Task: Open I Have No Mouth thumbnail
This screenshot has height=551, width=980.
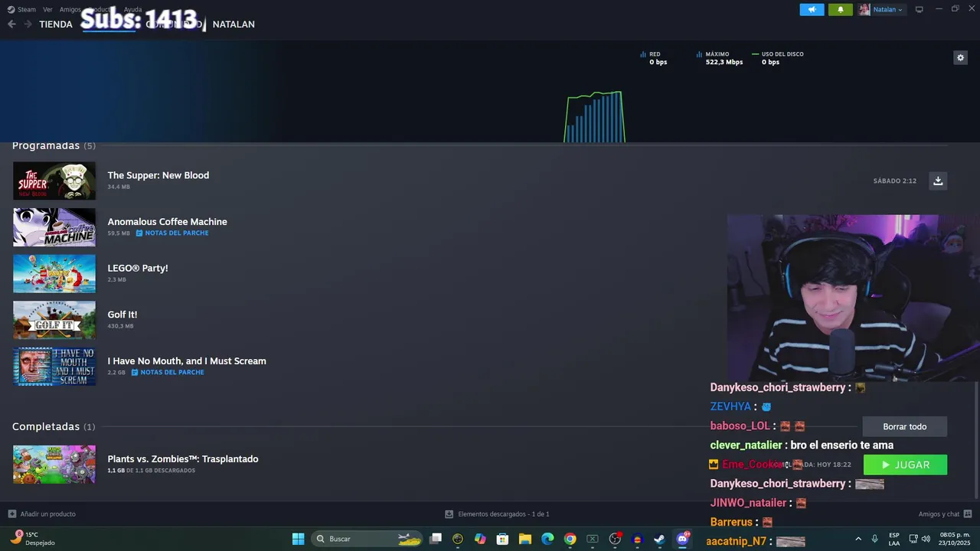Action: point(54,367)
